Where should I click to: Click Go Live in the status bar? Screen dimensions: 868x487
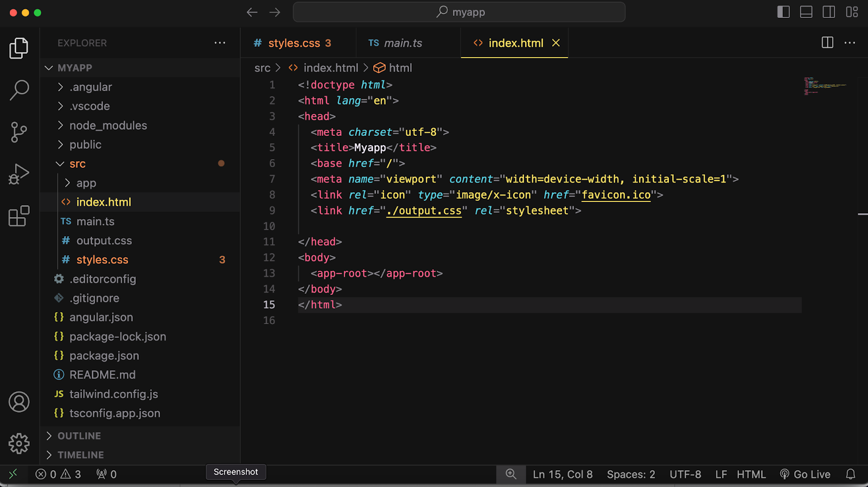[805, 474]
